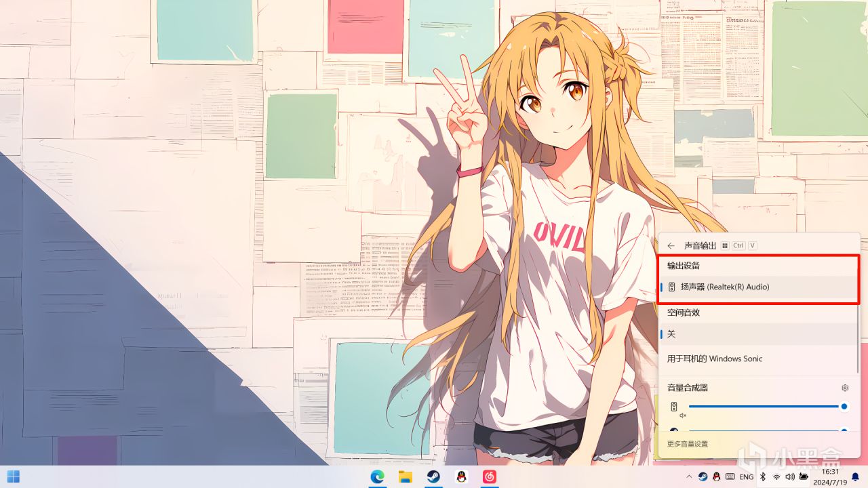
Task: Open Steam from the taskbar center
Action: [433, 476]
